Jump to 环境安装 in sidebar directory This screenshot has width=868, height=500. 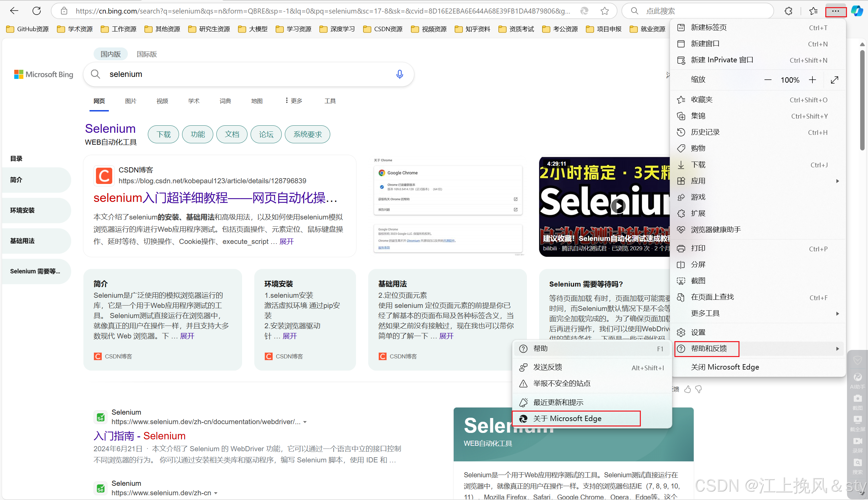coord(36,210)
